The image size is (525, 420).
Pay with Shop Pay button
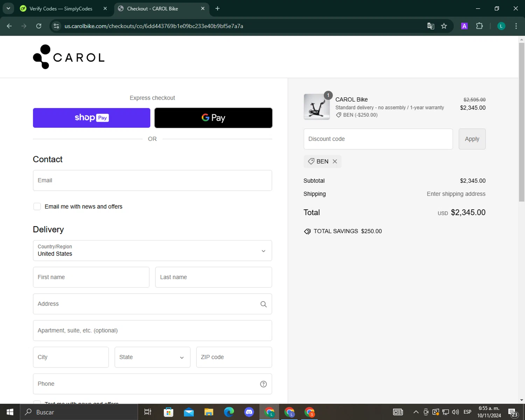[91, 118]
